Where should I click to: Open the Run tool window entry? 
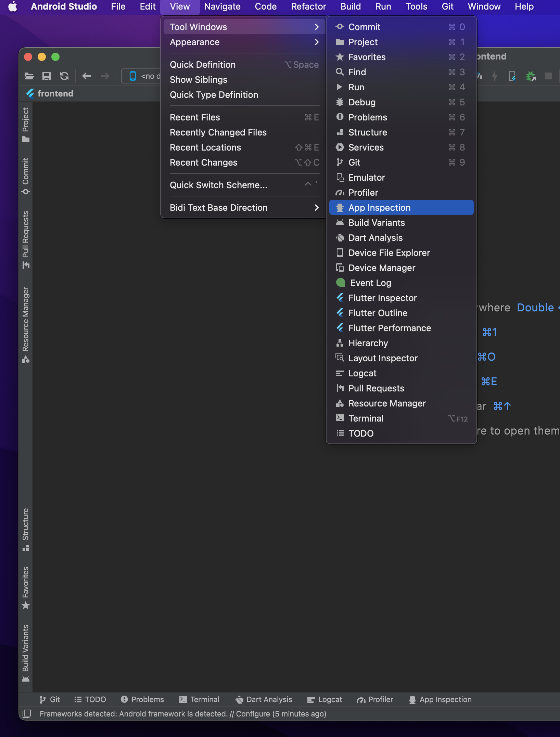coord(401,87)
